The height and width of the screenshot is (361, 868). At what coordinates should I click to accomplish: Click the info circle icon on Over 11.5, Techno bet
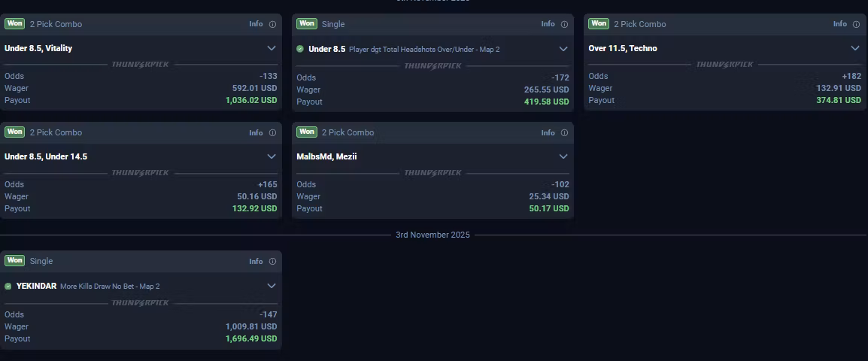tap(856, 24)
